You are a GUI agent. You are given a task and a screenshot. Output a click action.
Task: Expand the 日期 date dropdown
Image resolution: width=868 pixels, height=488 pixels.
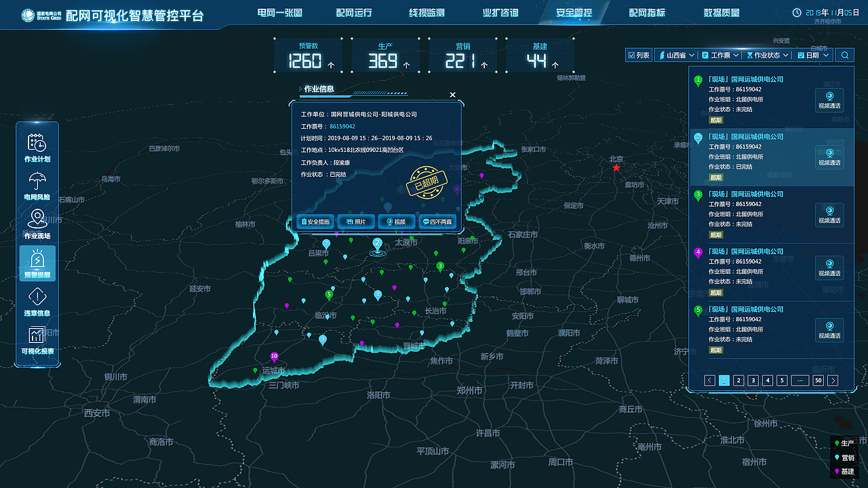(813, 56)
